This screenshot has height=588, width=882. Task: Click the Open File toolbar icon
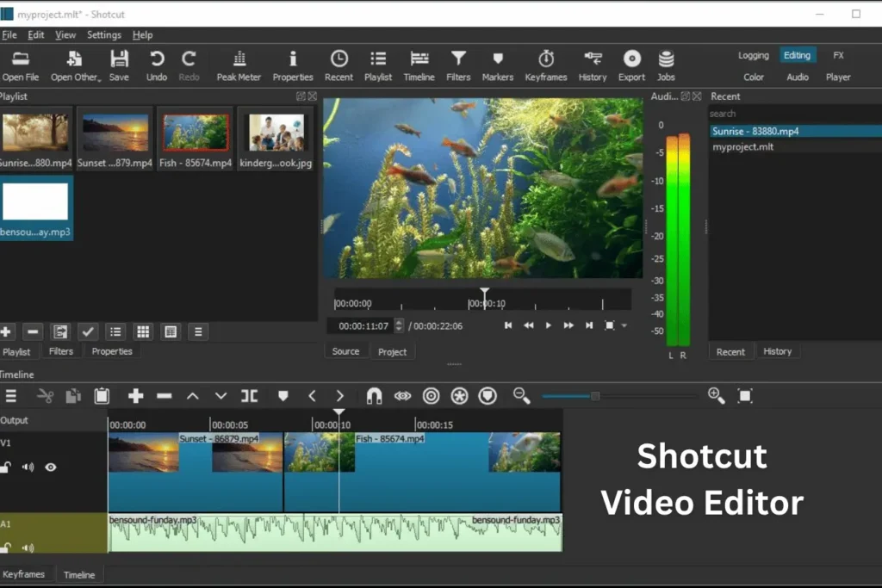point(21,65)
